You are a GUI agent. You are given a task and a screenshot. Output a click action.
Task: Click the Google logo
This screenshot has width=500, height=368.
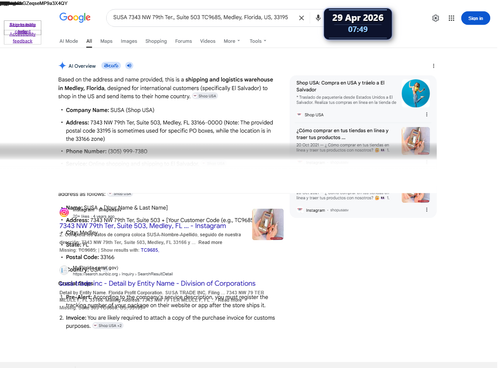(75, 17)
